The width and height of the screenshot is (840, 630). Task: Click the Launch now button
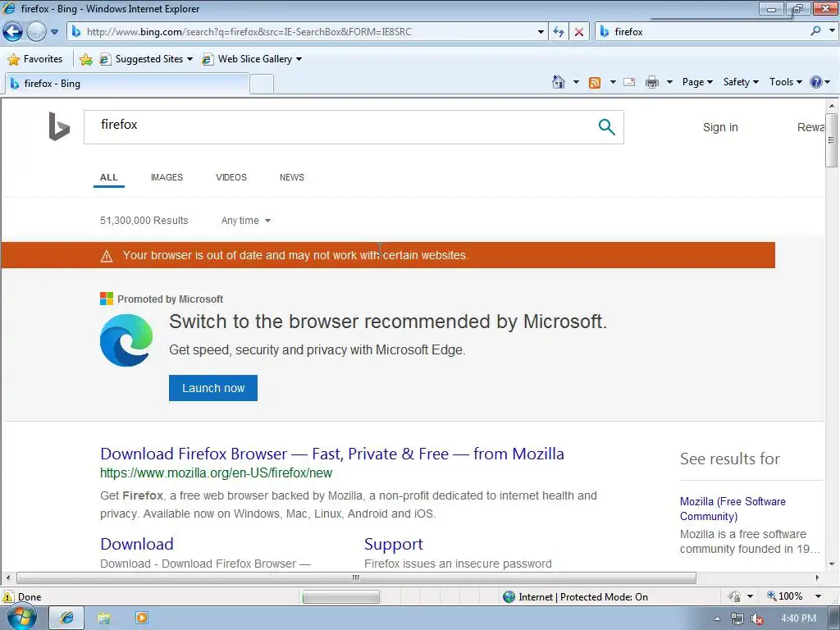[213, 388]
